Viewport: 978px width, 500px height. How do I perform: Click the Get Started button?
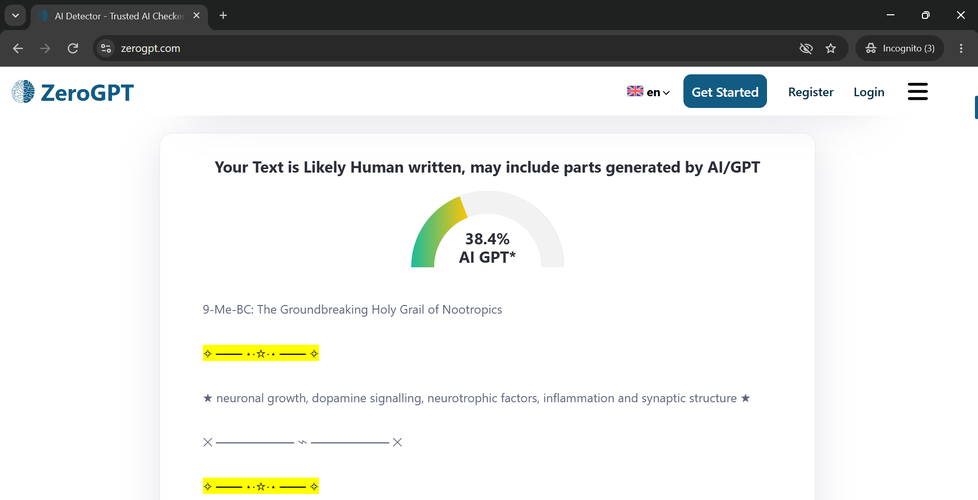(725, 92)
